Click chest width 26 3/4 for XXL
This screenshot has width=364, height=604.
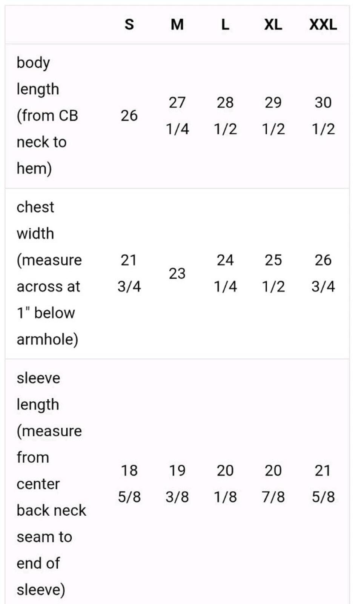coord(323,273)
